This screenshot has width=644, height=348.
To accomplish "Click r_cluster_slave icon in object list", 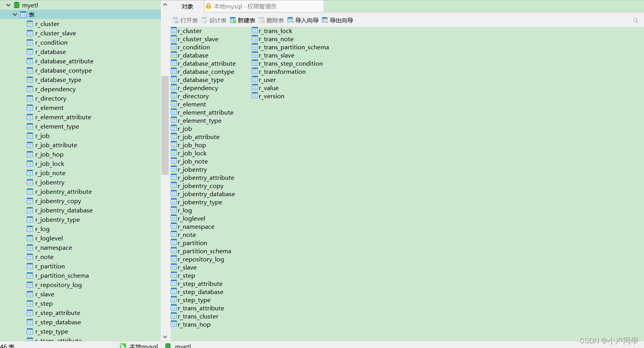I will (x=174, y=38).
